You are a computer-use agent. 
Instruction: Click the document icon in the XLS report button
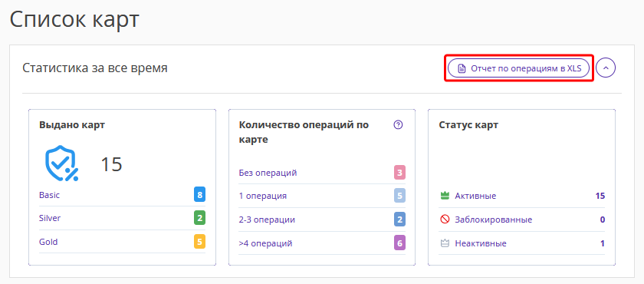pos(462,68)
